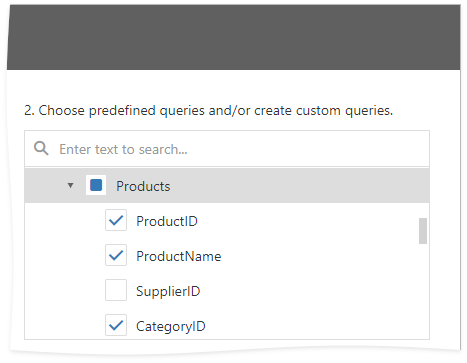Click the dark gray wizard header bar
Viewport: 467px width, 363px height.
click(x=233, y=37)
